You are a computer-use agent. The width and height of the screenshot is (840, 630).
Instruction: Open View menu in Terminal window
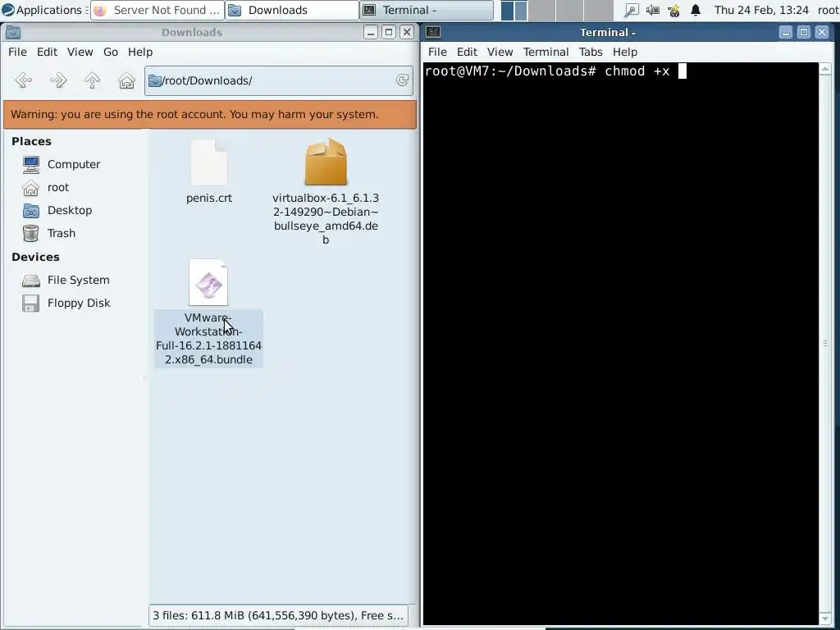(500, 52)
